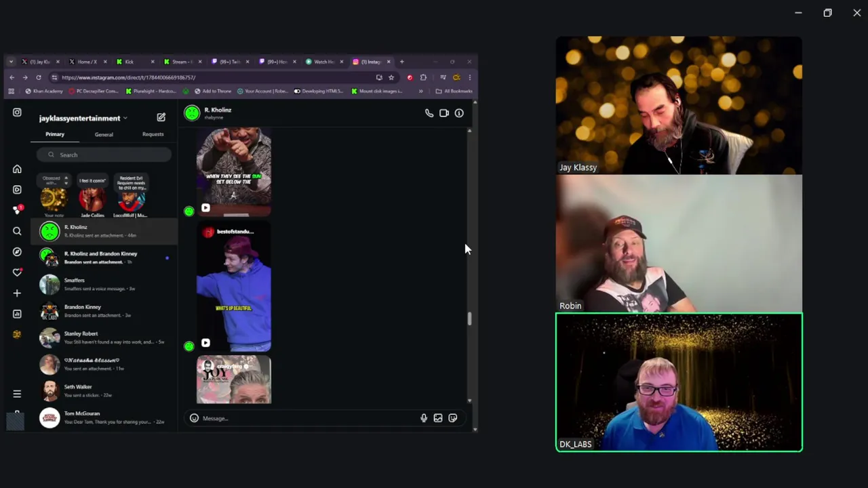Open a new browser tab
This screenshot has width=868, height=488.
point(401,62)
